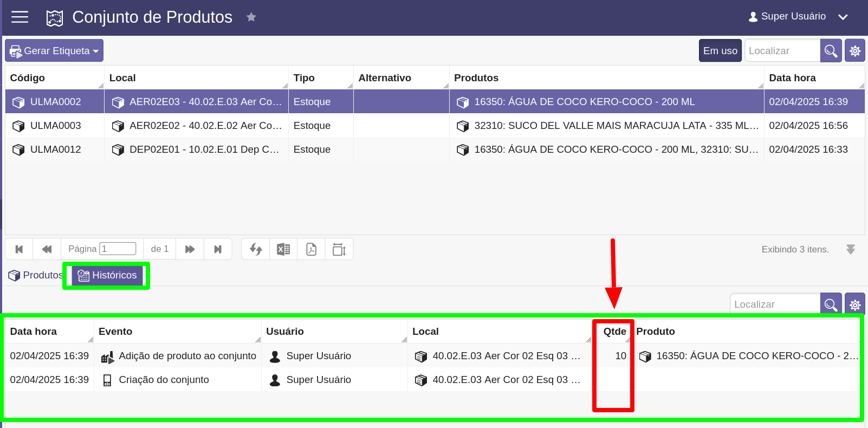Go to the last page
The width and height of the screenshot is (868, 428).
pyautogui.click(x=218, y=249)
